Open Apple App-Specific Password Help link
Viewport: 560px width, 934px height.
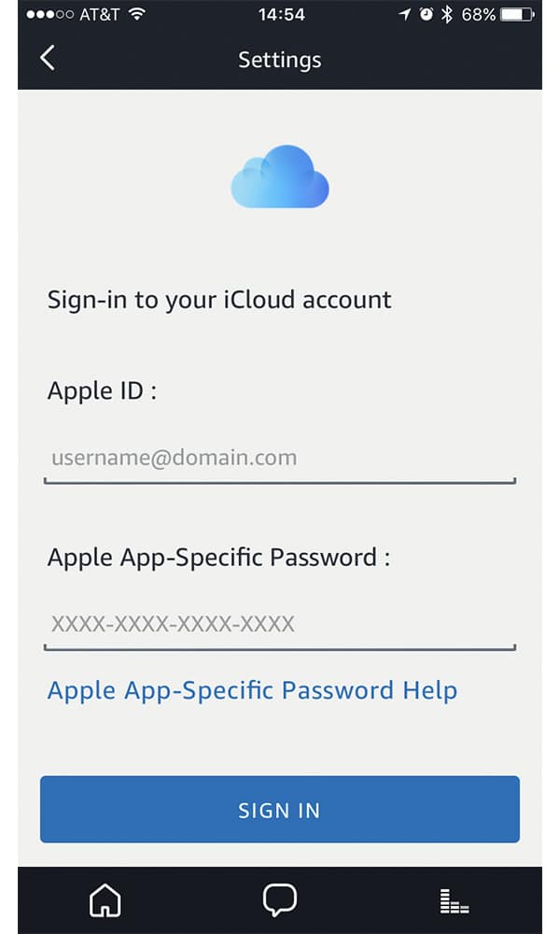tap(252, 691)
